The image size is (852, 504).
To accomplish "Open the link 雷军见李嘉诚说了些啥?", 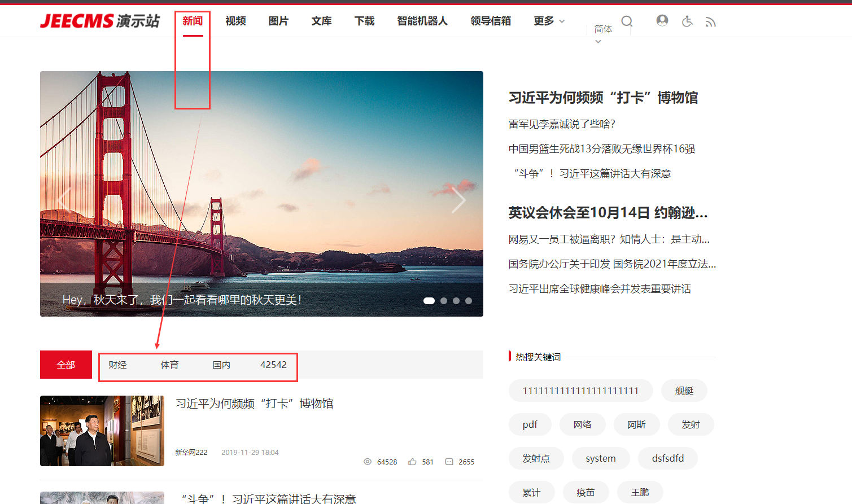I will click(562, 124).
